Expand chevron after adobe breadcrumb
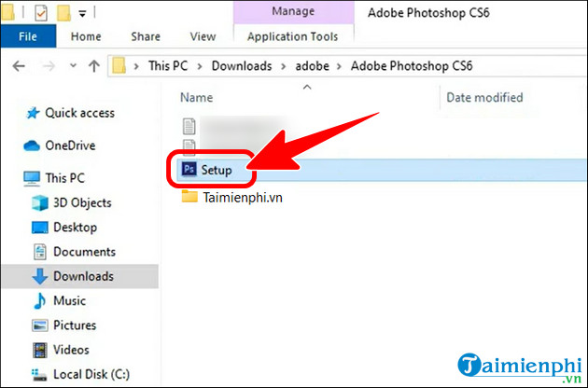 click(x=340, y=66)
